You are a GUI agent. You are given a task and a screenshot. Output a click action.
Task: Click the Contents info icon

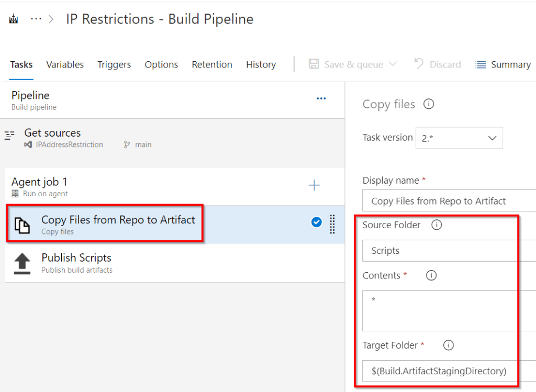431,275
